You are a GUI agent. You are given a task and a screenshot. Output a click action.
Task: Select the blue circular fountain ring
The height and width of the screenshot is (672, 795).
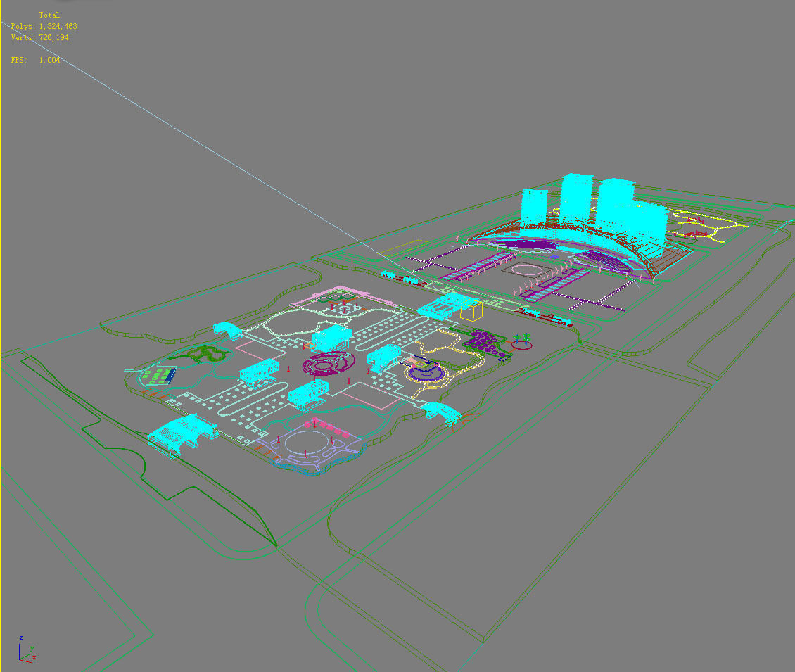pos(427,374)
